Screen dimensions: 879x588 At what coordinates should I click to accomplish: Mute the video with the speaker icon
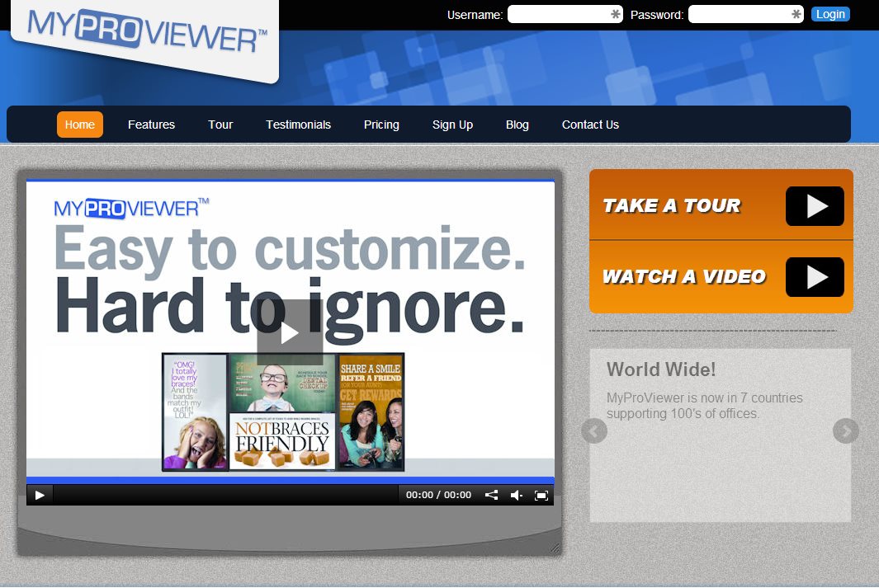(x=517, y=495)
